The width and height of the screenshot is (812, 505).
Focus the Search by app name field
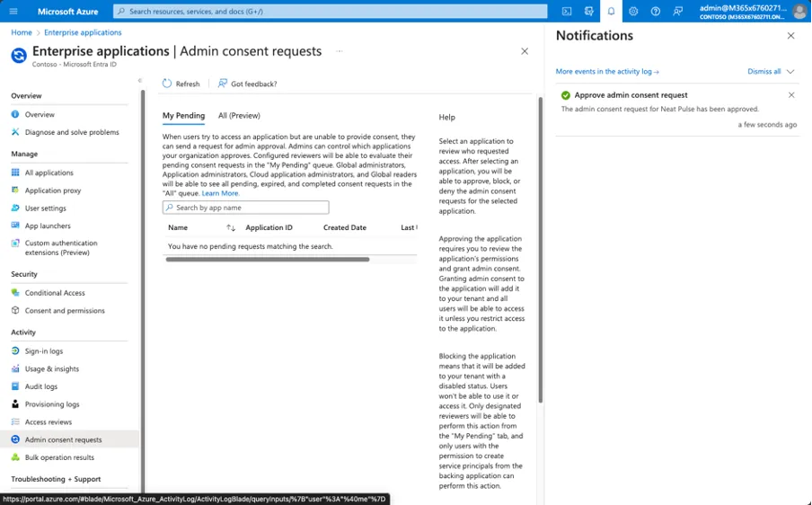(x=246, y=208)
